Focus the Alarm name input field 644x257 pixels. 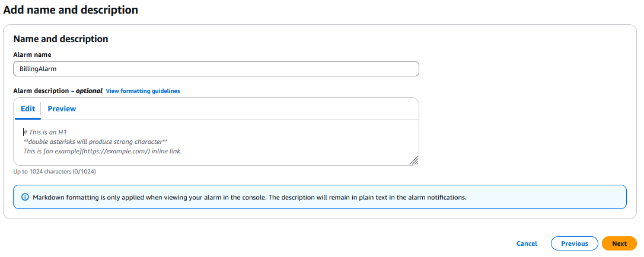click(216, 69)
